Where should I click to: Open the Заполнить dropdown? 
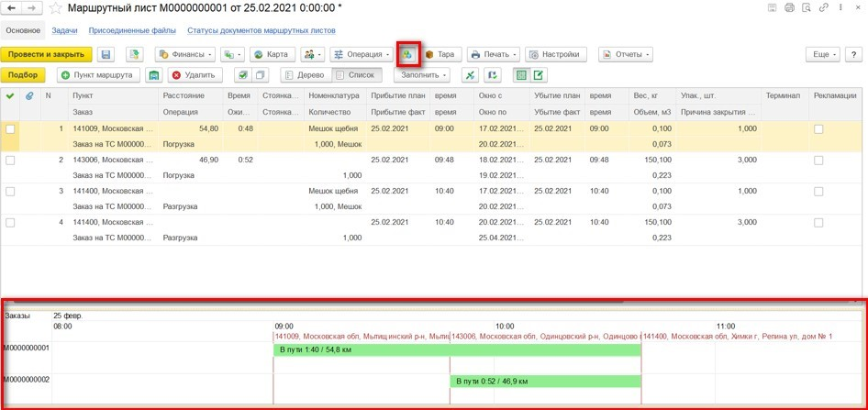(x=421, y=75)
